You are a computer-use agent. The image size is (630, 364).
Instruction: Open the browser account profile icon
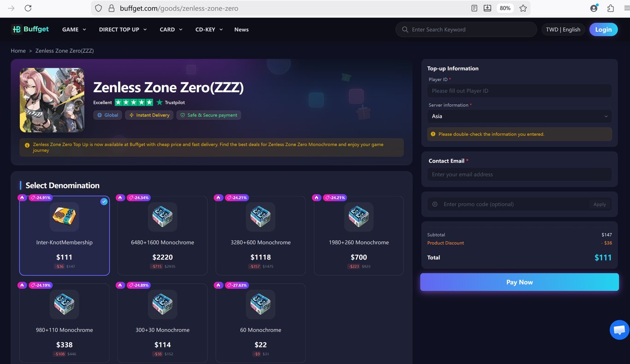click(594, 8)
